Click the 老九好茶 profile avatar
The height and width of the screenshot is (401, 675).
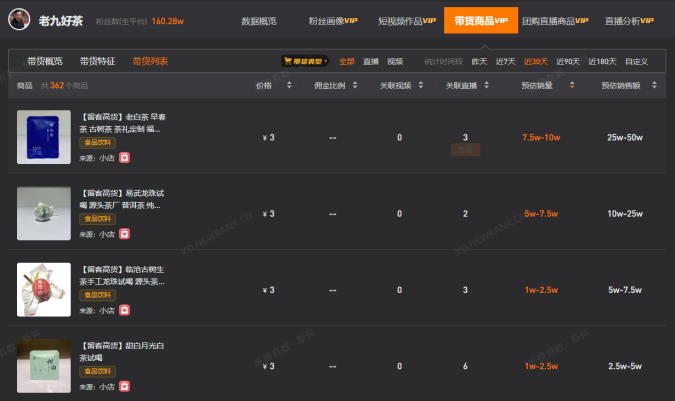[x=19, y=19]
